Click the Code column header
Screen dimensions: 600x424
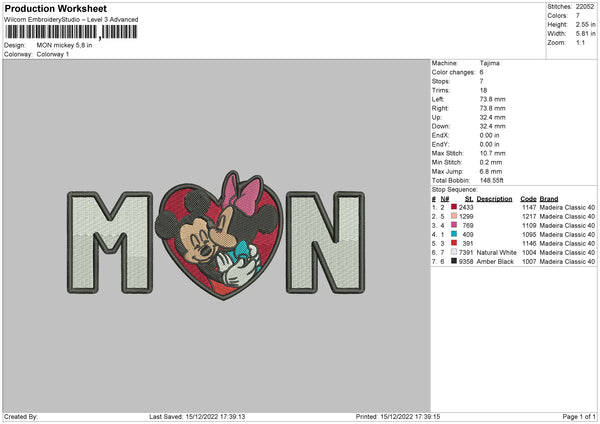pyautogui.click(x=528, y=199)
